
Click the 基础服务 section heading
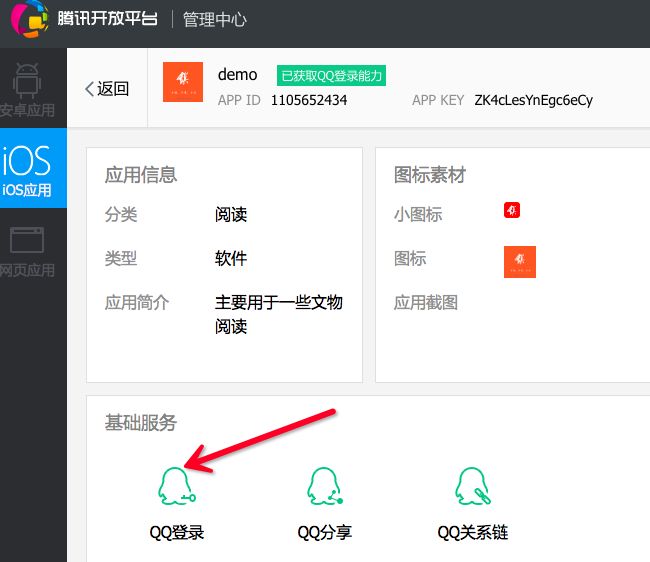point(141,423)
